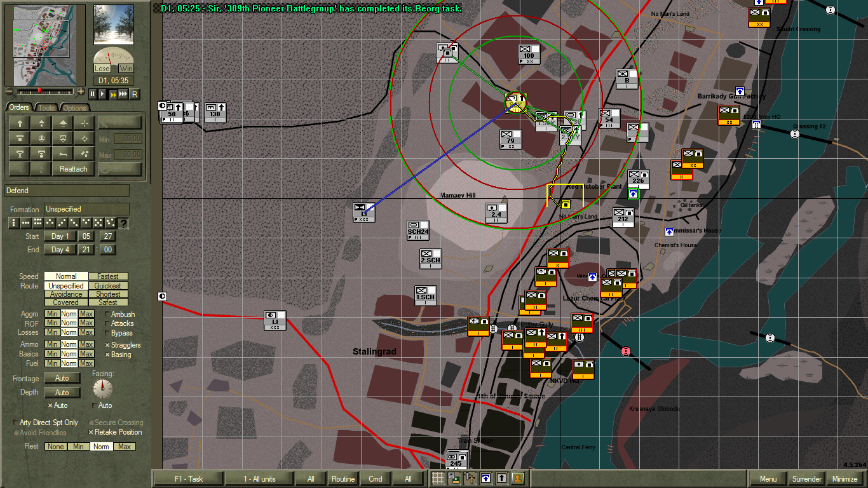This screenshot has height=488, width=868.
Task: Enable the Attacks checkbox
Action: click(107, 323)
